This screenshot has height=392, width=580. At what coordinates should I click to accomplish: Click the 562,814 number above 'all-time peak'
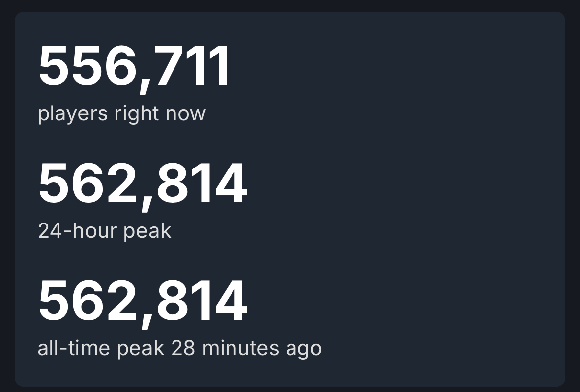[x=142, y=302]
